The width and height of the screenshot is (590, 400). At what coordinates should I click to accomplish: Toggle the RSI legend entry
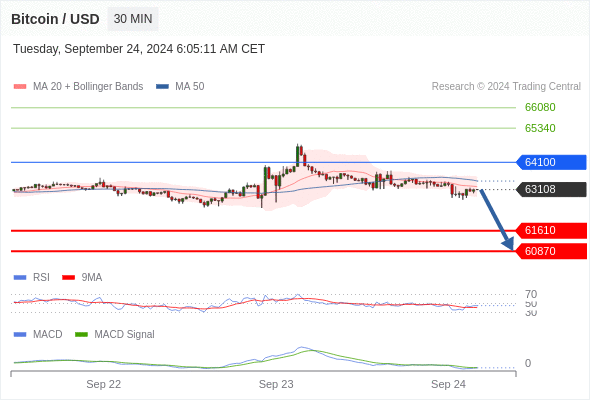(32, 277)
